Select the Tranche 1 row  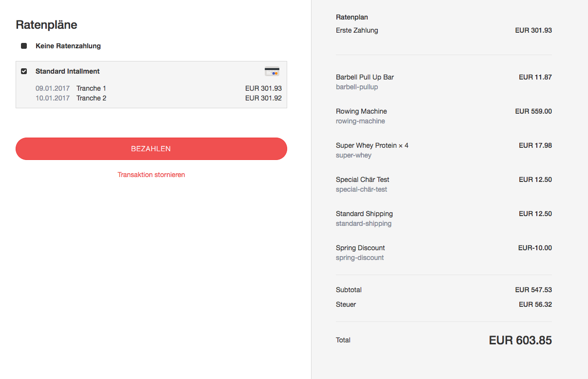click(x=151, y=88)
